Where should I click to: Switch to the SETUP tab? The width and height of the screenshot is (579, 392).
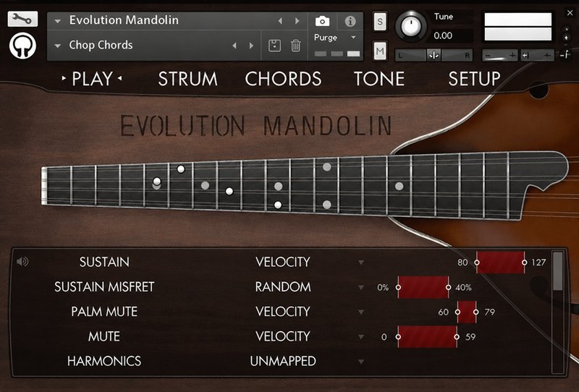475,79
